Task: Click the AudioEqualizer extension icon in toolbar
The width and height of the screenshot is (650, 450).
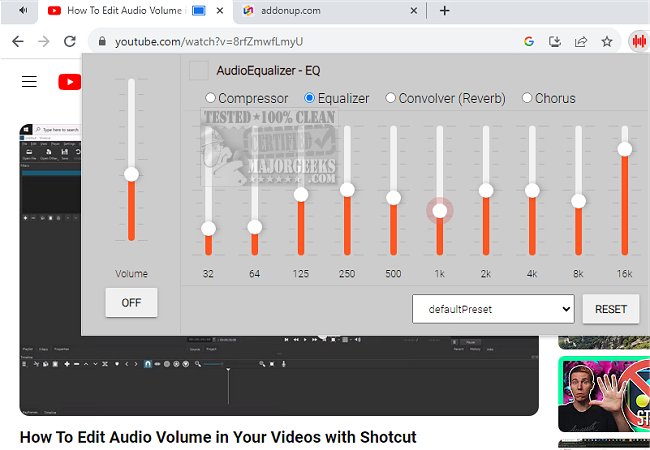Action: click(638, 42)
